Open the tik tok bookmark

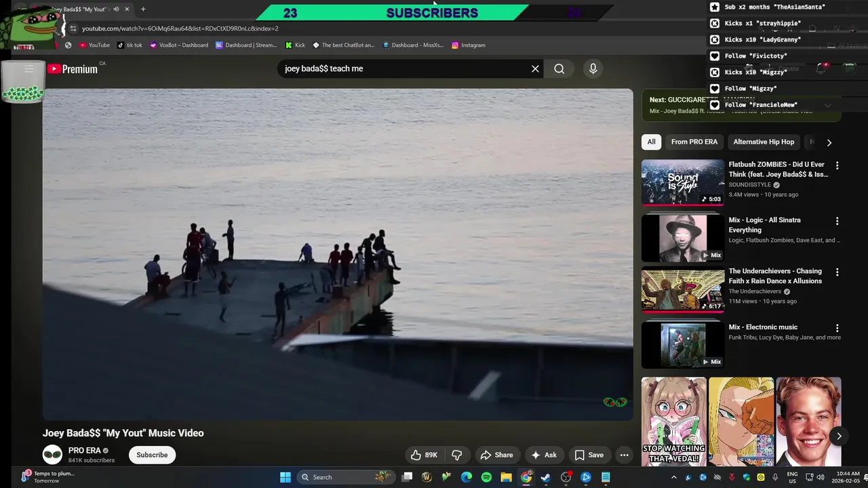[x=130, y=45]
